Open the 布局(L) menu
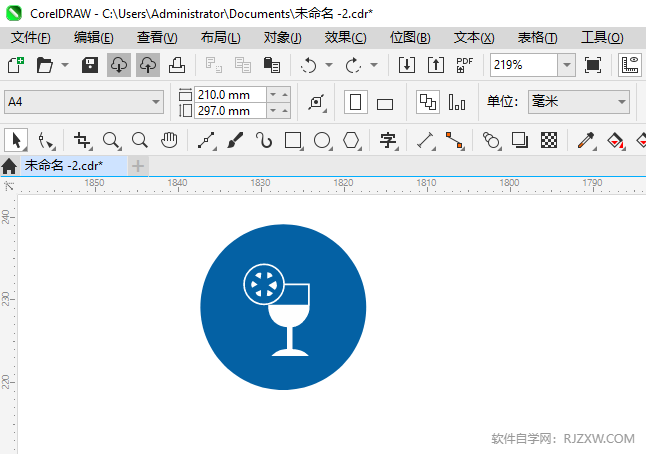This screenshot has height=454, width=646. tap(220, 37)
